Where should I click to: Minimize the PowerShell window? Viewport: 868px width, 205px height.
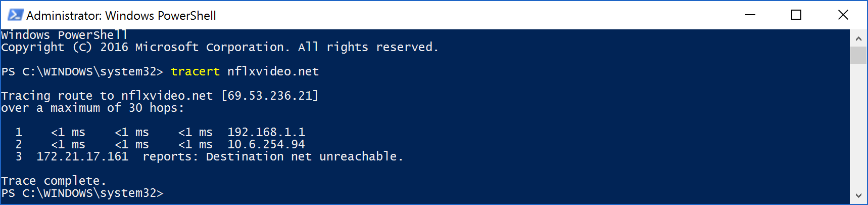click(750, 15)
